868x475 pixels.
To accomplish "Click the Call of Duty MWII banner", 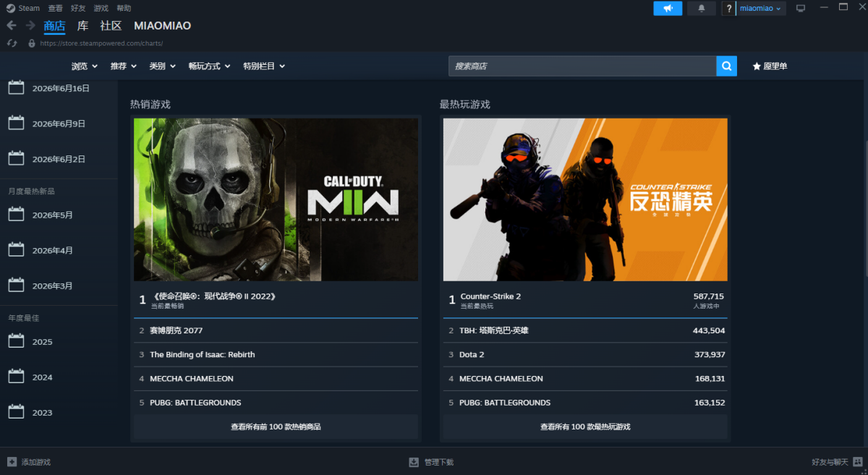I will coord(276,200).
